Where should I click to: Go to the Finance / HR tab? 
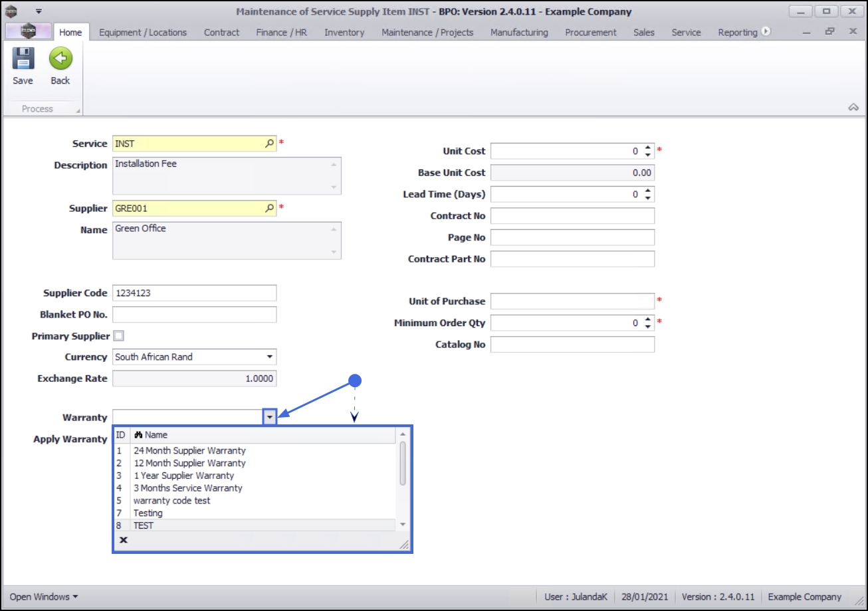[282, 32]
